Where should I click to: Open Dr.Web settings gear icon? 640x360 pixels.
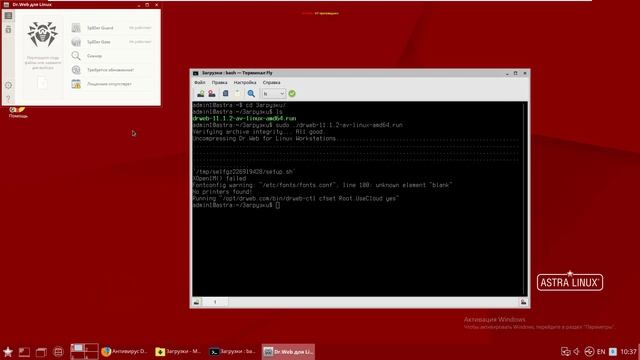(x=8, y=85)
